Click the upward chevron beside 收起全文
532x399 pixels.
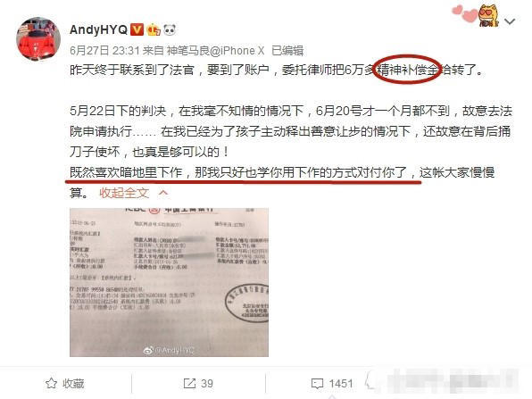pos(163,193)
